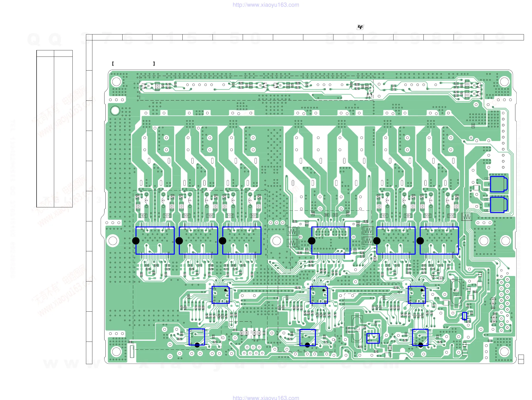Viewport: 532px width, 400px height.
Task: Click the lower blue-outlined connector on the right edge
Action: pos(498,205)
